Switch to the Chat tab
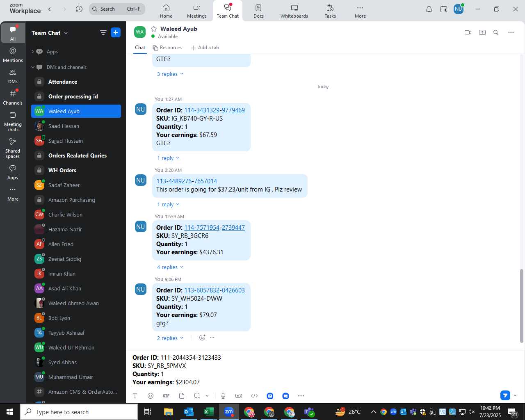Screen dimensions: 525x420 pos(140,48)
